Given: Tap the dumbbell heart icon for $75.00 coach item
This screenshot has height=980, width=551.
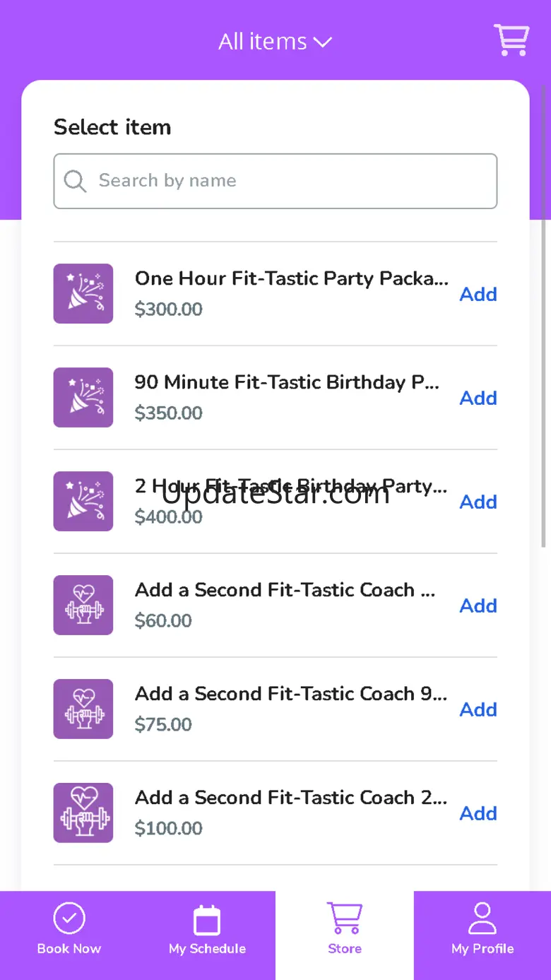Looking at the screenshot, I should tap(83, 709).
